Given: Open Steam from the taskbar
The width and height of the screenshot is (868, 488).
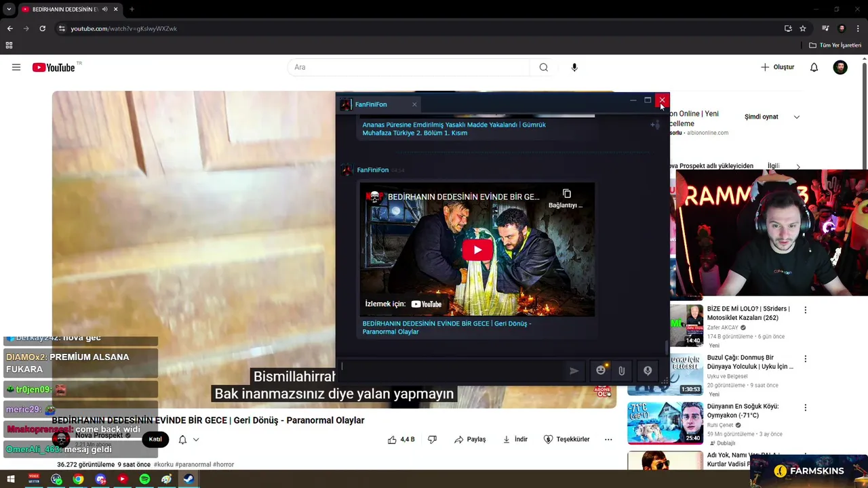Looking at the screenshot, I should click(189, 479).
